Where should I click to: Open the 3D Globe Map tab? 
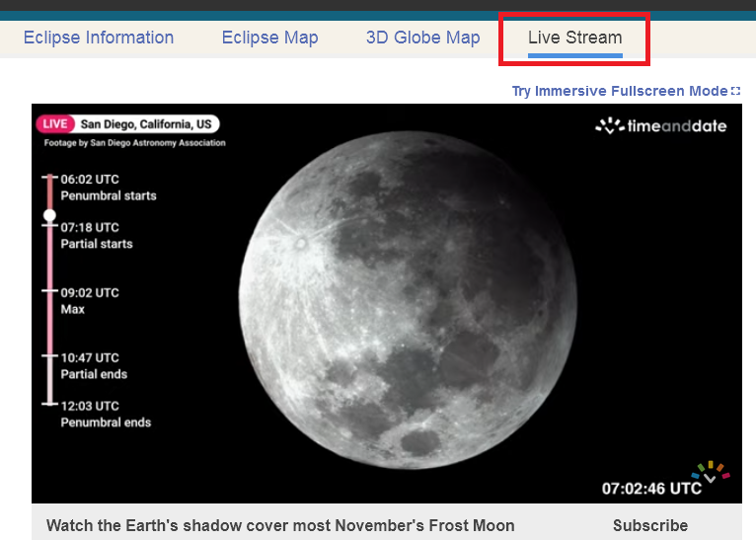(x=422, y=38)
